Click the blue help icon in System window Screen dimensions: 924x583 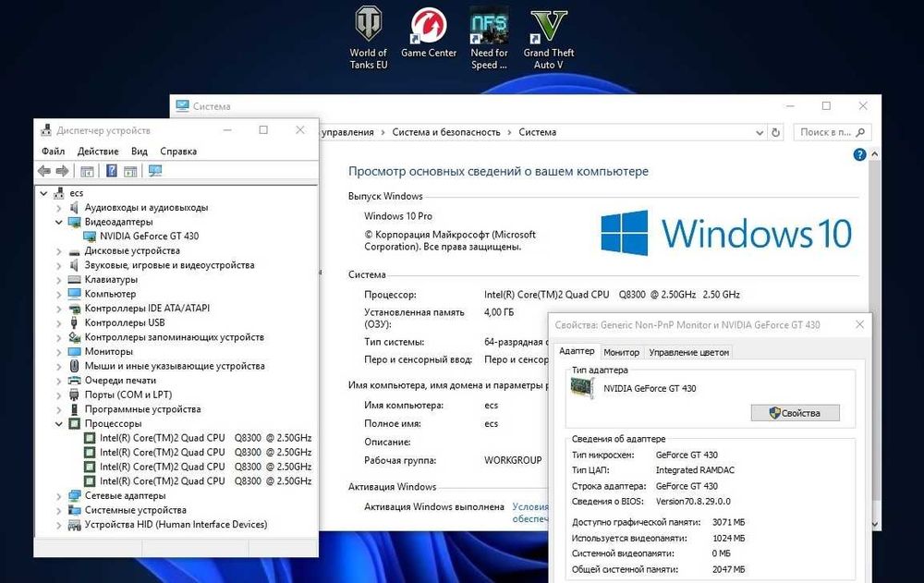(x=859, y=154)
